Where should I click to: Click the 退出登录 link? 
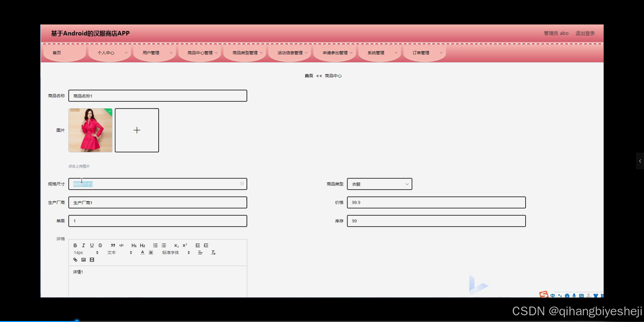[585, 33]
